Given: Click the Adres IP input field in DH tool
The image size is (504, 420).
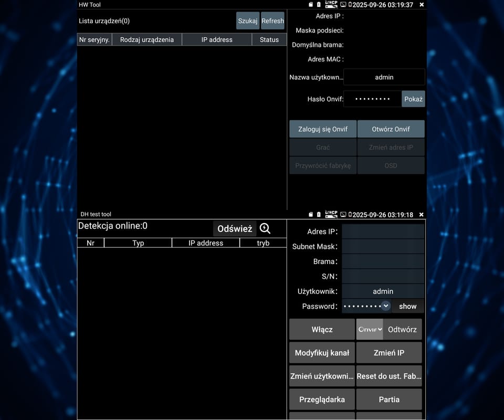Looking at the screenshot, I should pyautogui.click(x=383, y=232).
